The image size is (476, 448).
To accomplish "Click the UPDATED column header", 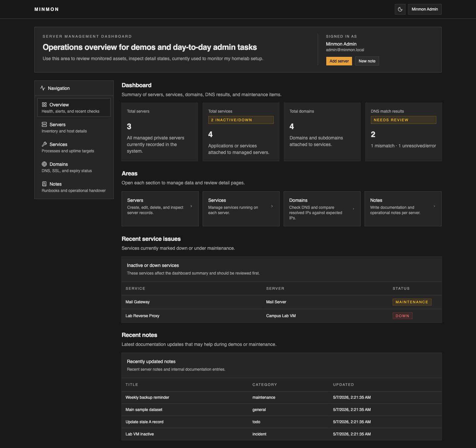I will point(343,385).
